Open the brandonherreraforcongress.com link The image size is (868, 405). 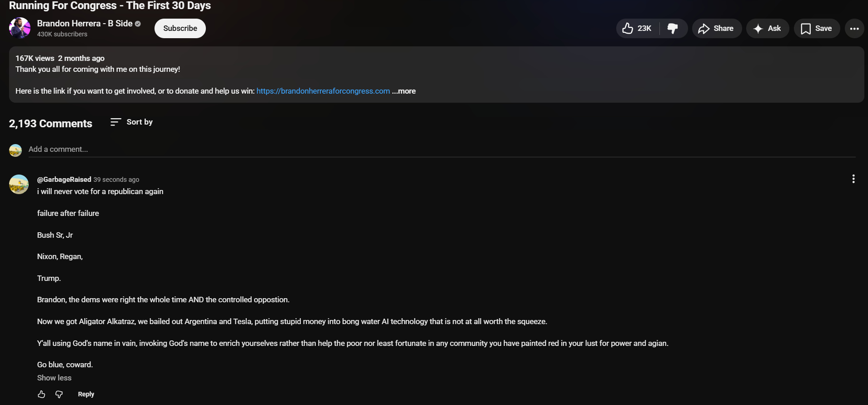point(323,91)
